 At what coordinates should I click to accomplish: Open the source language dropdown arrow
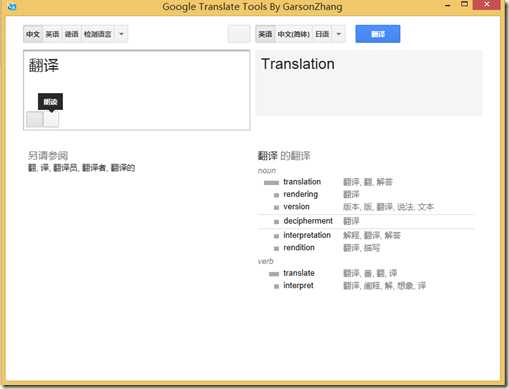tap(121, 34)
